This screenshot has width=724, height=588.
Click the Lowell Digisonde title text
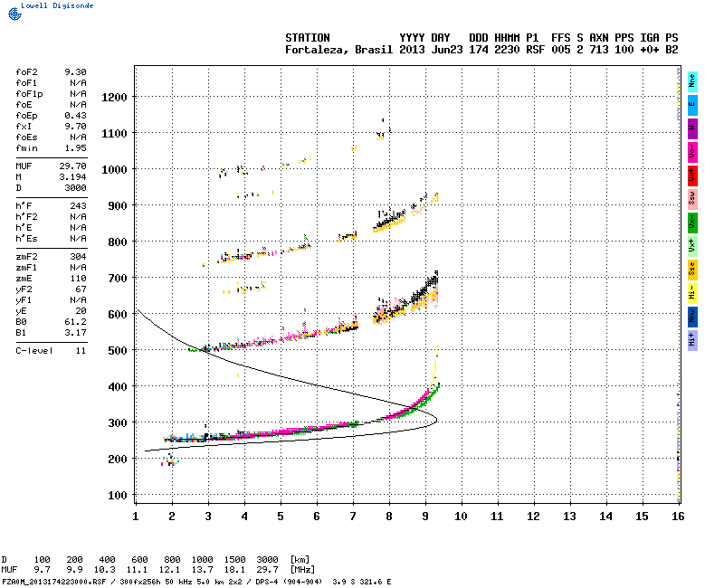click(57, 5)
